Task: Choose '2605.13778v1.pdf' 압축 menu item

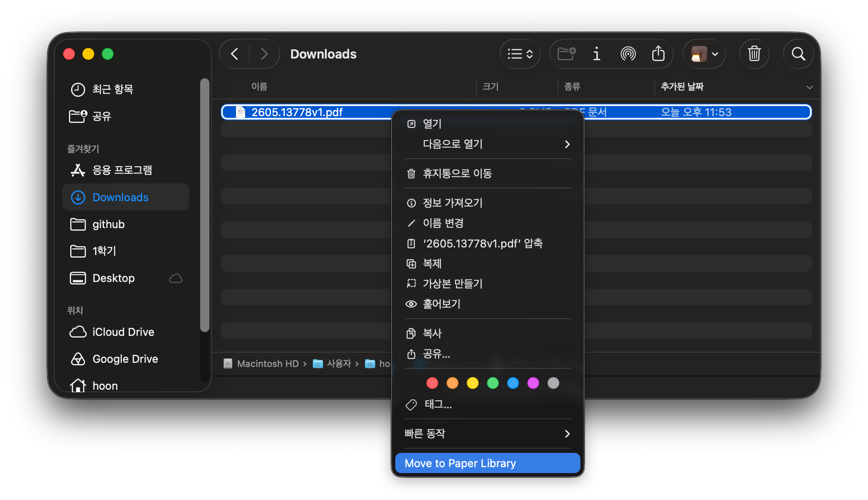Action: point(488,243)
